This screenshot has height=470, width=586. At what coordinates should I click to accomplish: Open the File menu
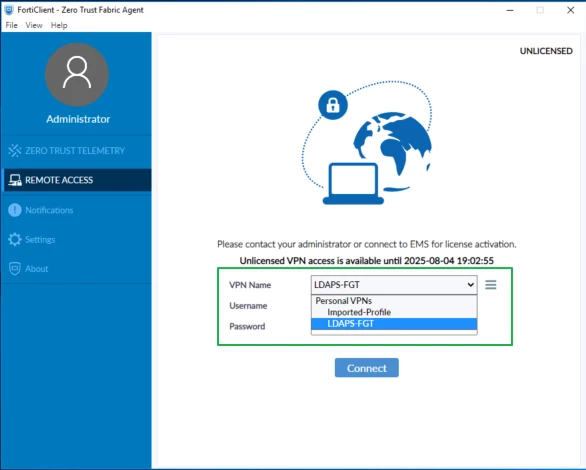tap(11, 25)
